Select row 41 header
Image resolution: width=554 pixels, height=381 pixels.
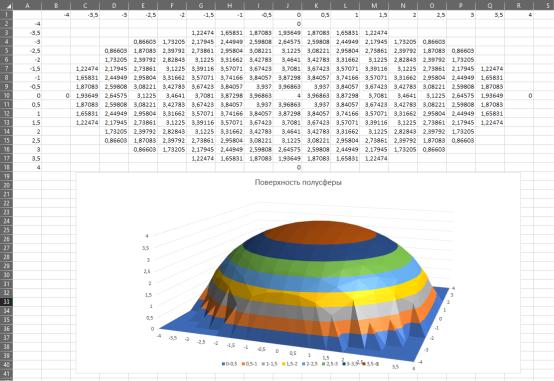point(6,373)
